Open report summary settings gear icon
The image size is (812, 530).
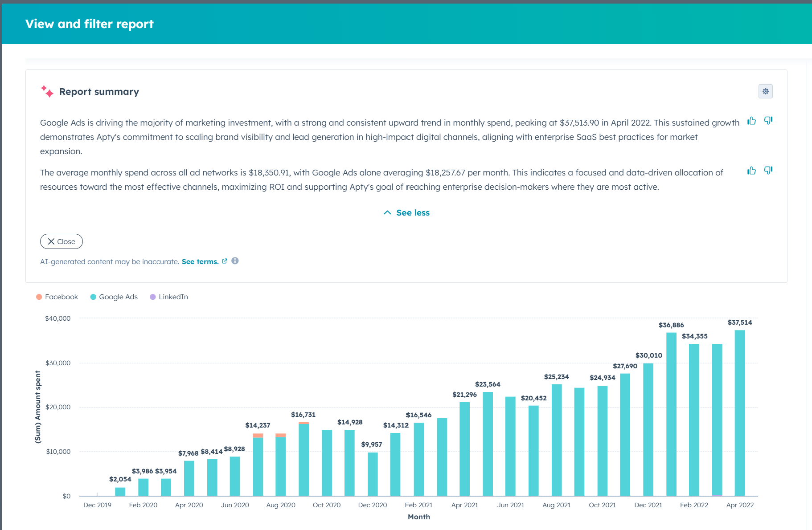coord(765,91)
